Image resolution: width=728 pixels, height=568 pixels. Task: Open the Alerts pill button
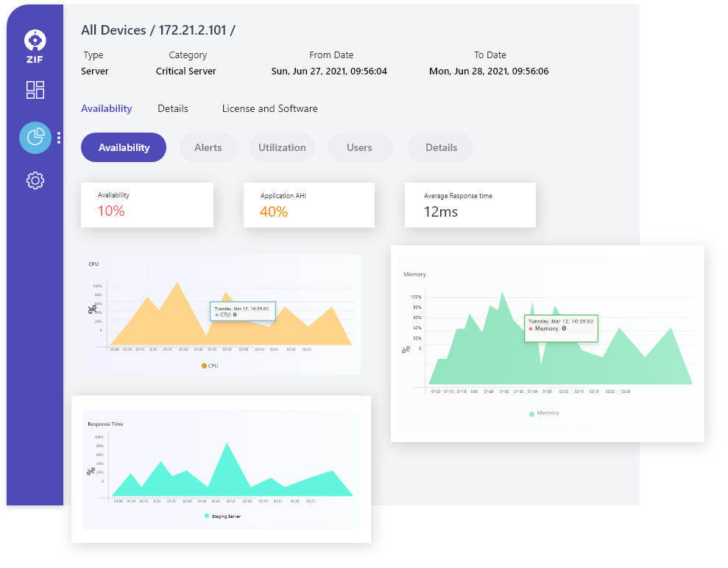click(208, 147)
